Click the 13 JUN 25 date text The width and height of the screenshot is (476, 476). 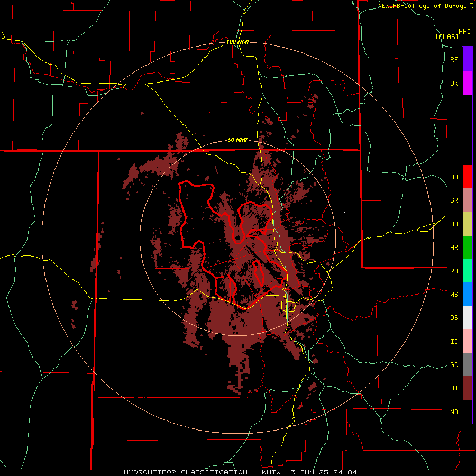pyautogui.click(x=307, y=472)
